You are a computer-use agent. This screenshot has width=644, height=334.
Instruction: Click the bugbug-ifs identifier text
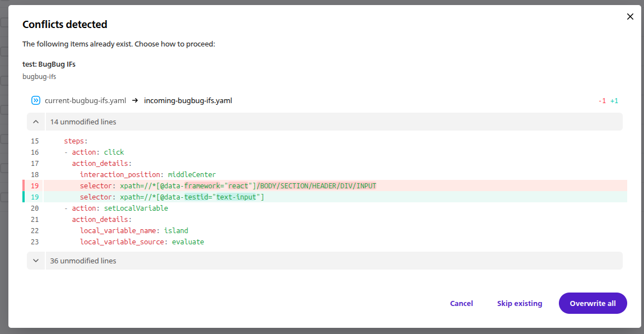39,76
